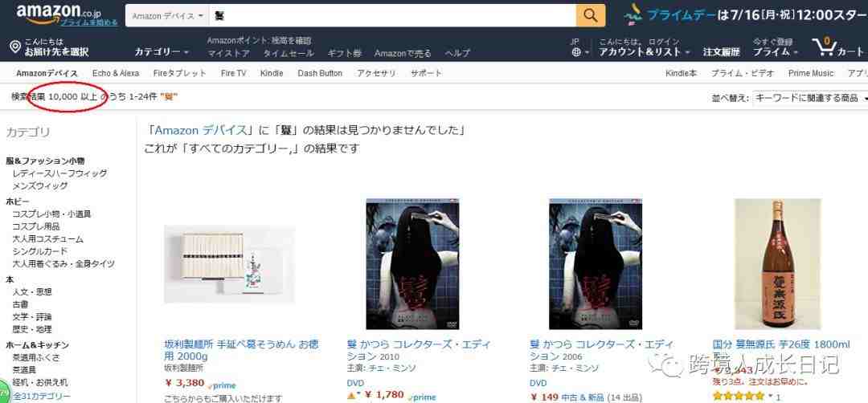868x403 pixels.
Task: Select レディースハーフウィッグ category
Action: pyautogui.click(x=59, y=173)
